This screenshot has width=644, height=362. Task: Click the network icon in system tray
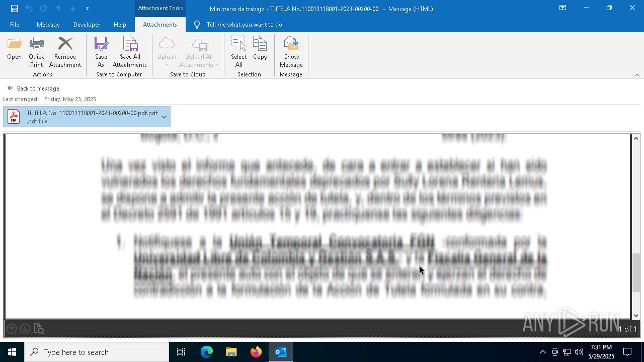point(567,352)
